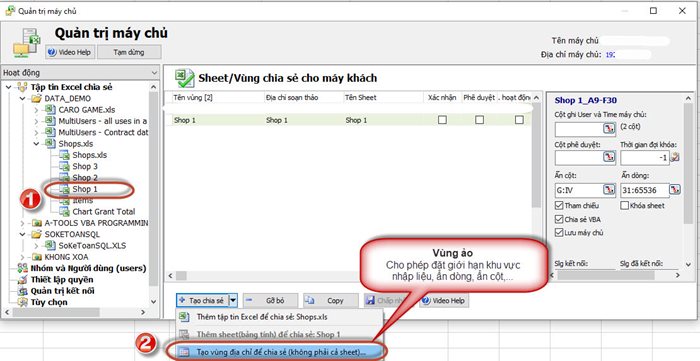Choose Thêm tập tin Excel để chia sẻ: Shops.xls
Image resolution: width=700 pixels, height=361 pixels.
[x=279, y=317]
